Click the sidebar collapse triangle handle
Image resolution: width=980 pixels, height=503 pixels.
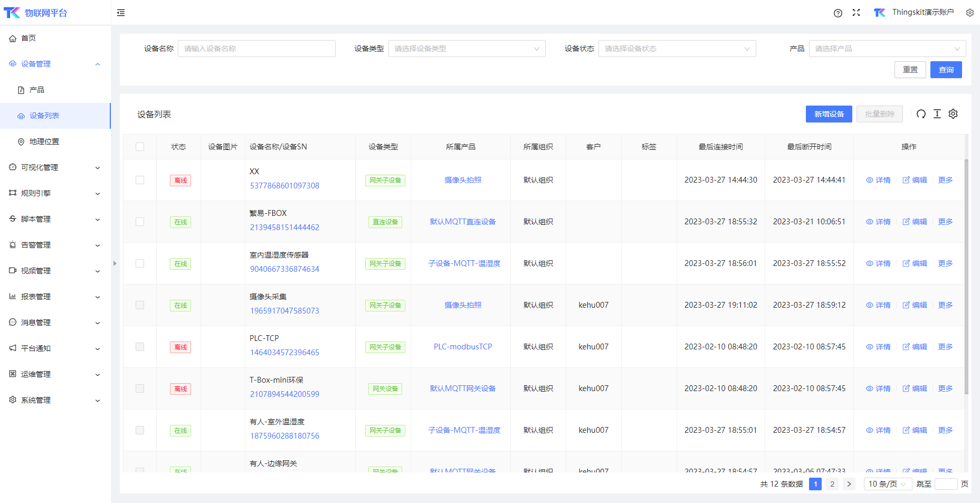coord(115,263)
